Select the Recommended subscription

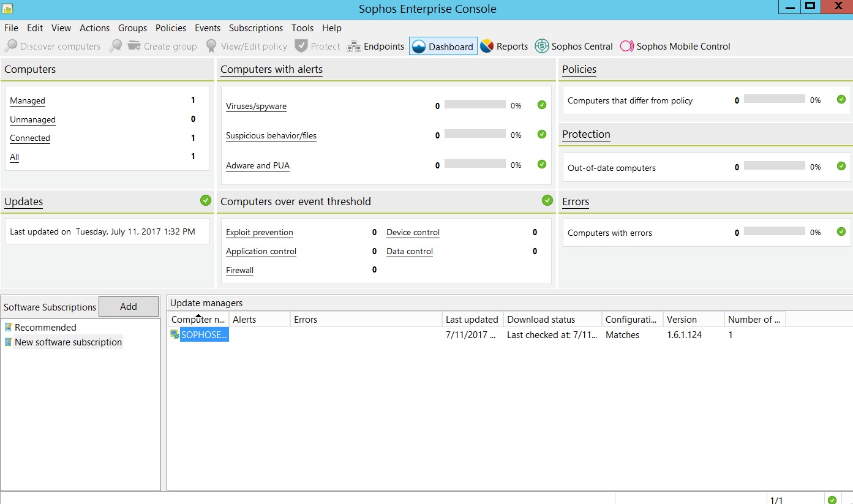coord(45,328)
